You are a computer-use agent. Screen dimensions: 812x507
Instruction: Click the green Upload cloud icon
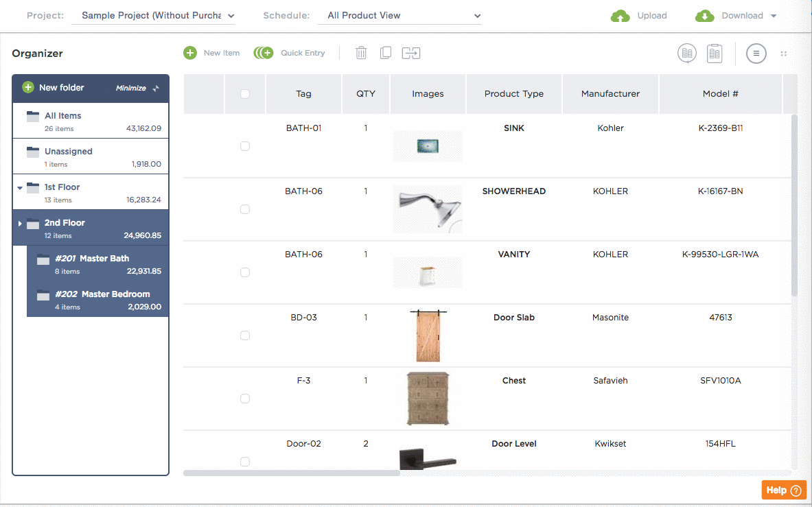coord(620,16)
